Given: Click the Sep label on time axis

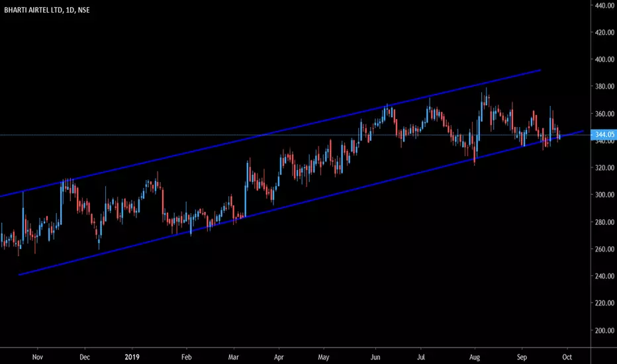Looking at the screenshot, I should coord(522,357).
